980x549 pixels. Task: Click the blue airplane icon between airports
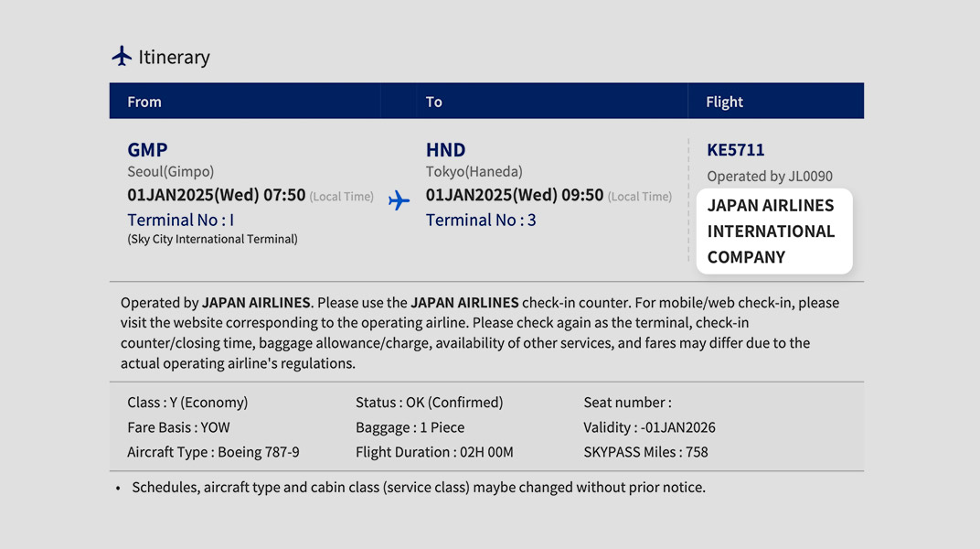[399, 200]
